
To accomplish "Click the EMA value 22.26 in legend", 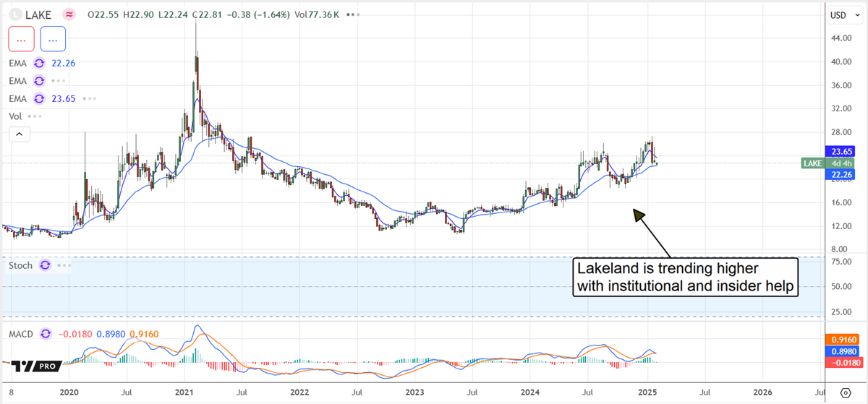I will [64, 63].
